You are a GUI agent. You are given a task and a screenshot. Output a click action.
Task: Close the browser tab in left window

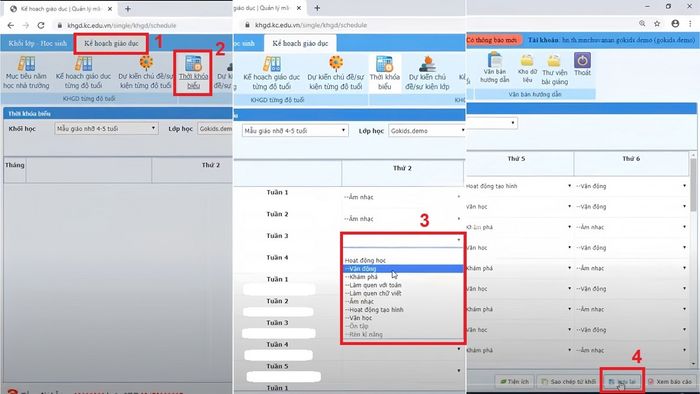(110, 8)
